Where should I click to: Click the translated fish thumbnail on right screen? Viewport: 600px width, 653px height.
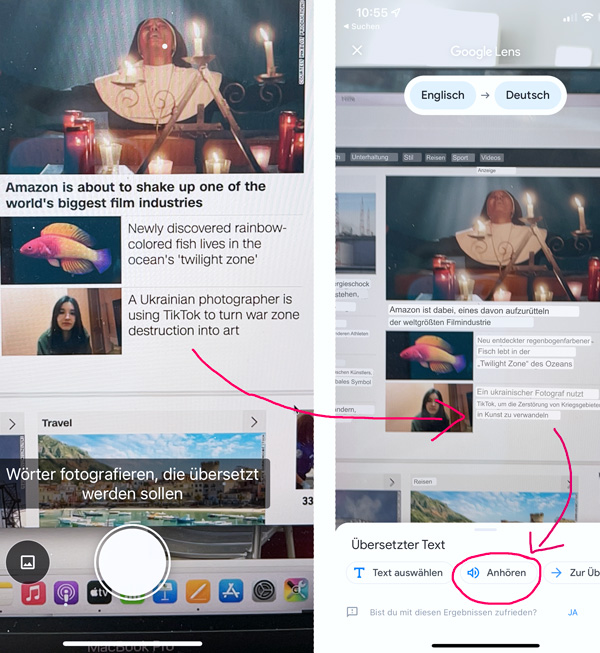coord(429,355)
